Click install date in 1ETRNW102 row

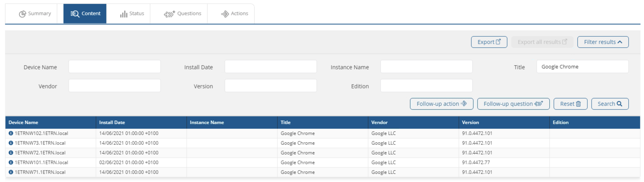pyautogui.click(x=129, y=133)
